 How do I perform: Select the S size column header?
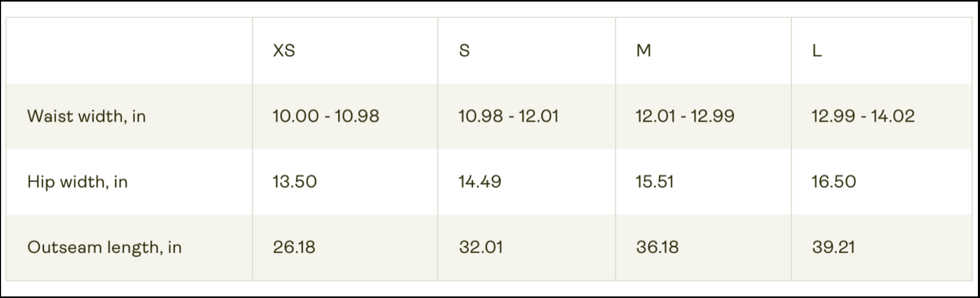coord(464,51)
